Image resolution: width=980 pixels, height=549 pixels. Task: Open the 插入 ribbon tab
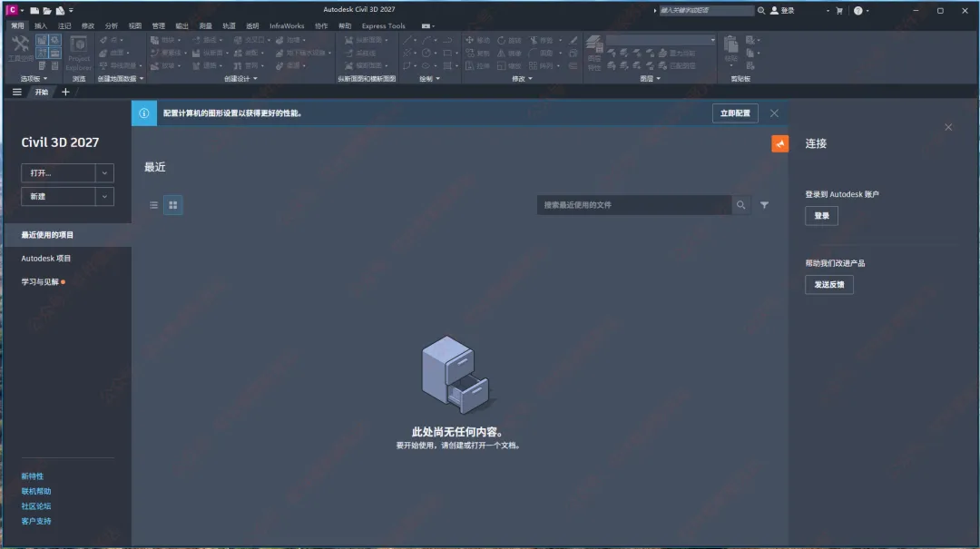[x=41, y=25]
